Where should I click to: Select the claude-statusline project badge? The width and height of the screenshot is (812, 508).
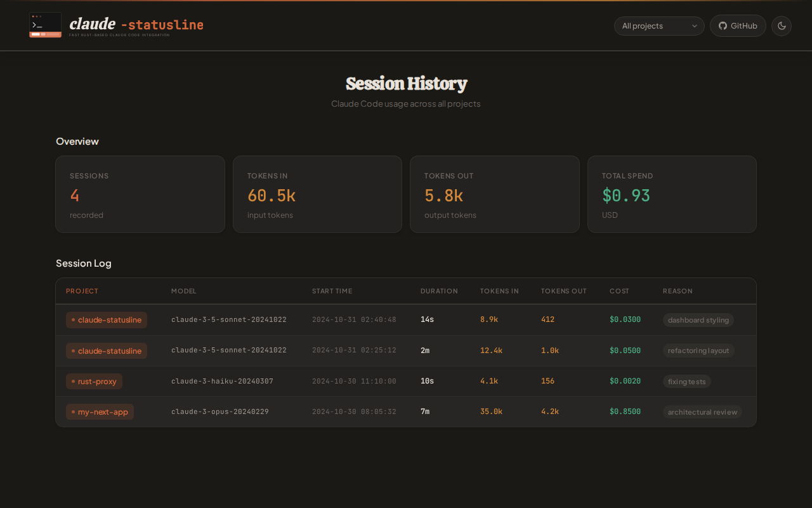[106, 320]
